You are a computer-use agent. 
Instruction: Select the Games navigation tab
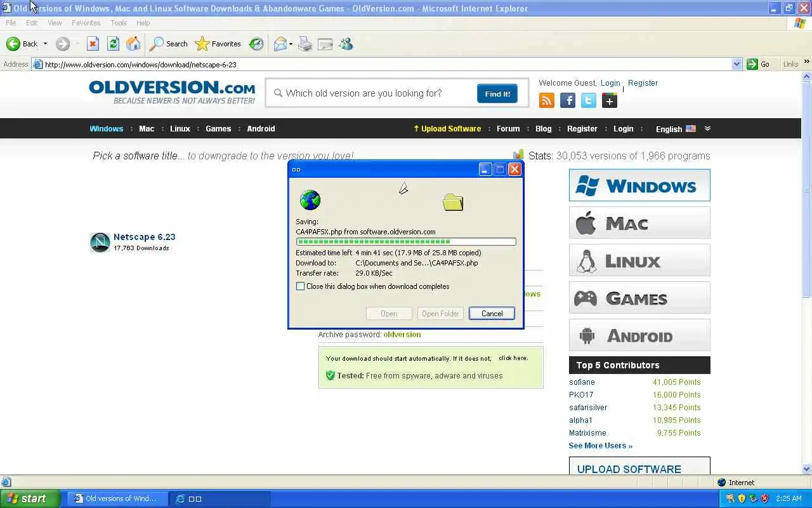pos(218,128)
